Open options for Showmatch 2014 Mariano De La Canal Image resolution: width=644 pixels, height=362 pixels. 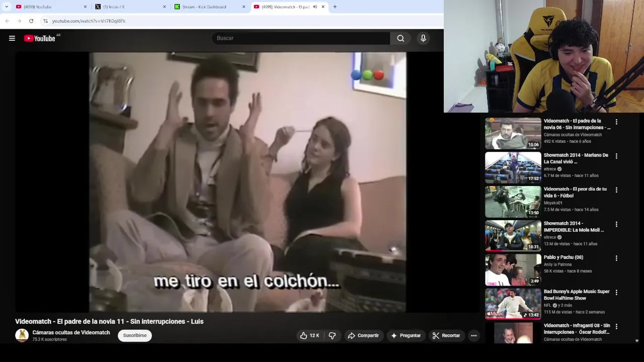click(616, 156)
